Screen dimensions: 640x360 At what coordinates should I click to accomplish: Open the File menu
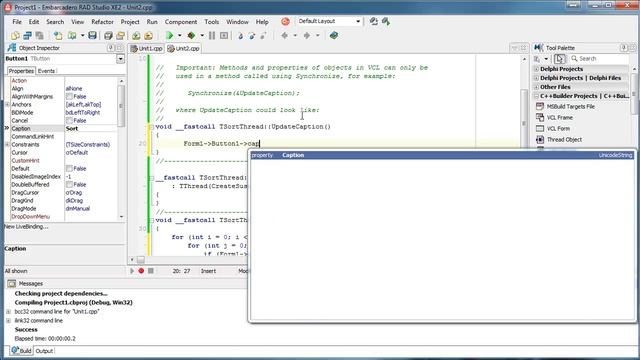point(17,22)
